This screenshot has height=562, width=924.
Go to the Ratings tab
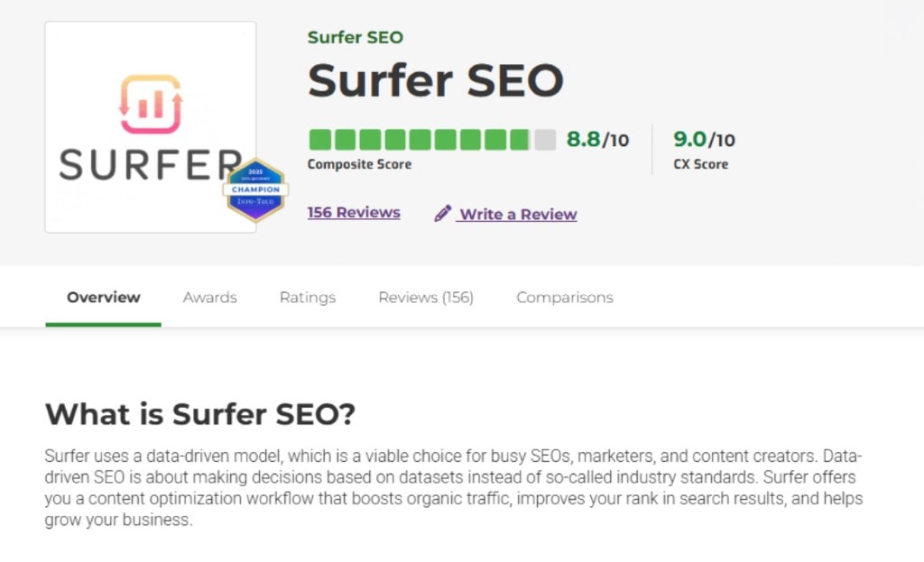pyautogui.click(x=307, y=298)
